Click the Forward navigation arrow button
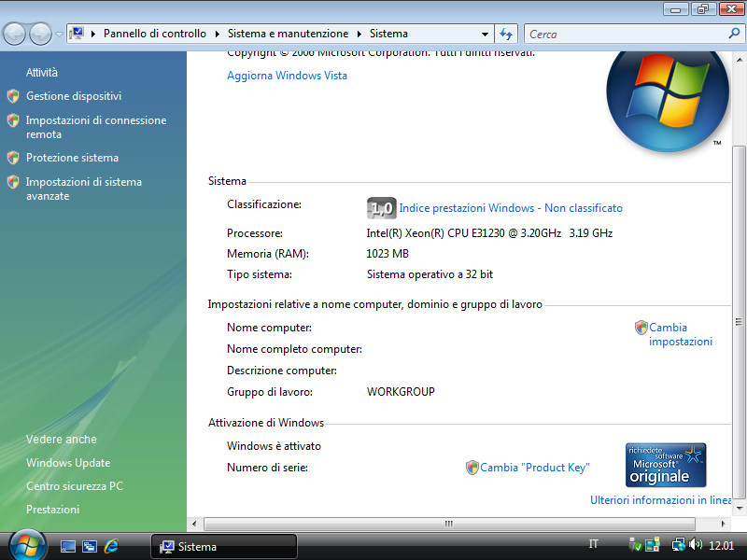Screen dimensions: 747x560 40,35
